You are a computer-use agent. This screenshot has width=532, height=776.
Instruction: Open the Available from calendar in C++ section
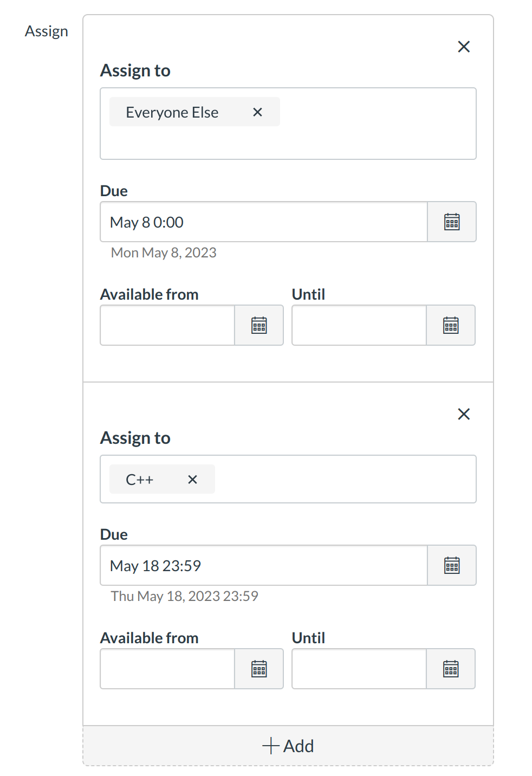click(x=258, y=669)
